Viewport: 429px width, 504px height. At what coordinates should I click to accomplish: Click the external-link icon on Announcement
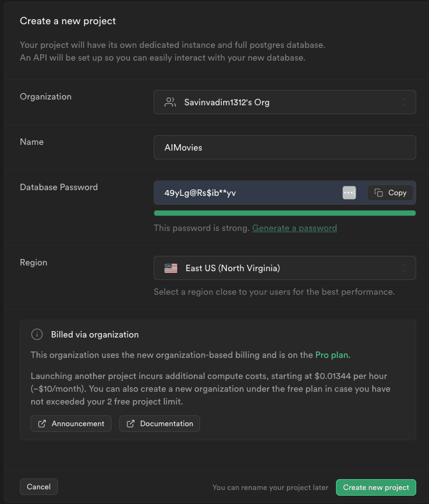click(42, 424)
